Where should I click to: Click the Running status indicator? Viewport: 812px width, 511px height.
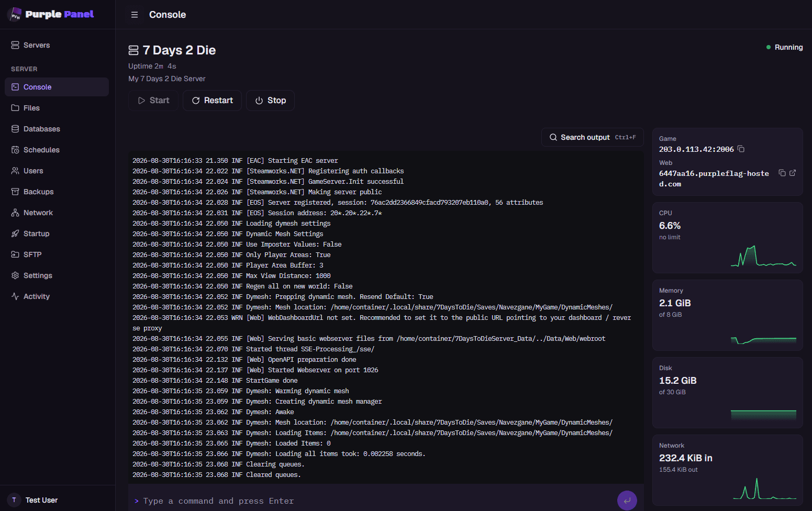point(784,47)
